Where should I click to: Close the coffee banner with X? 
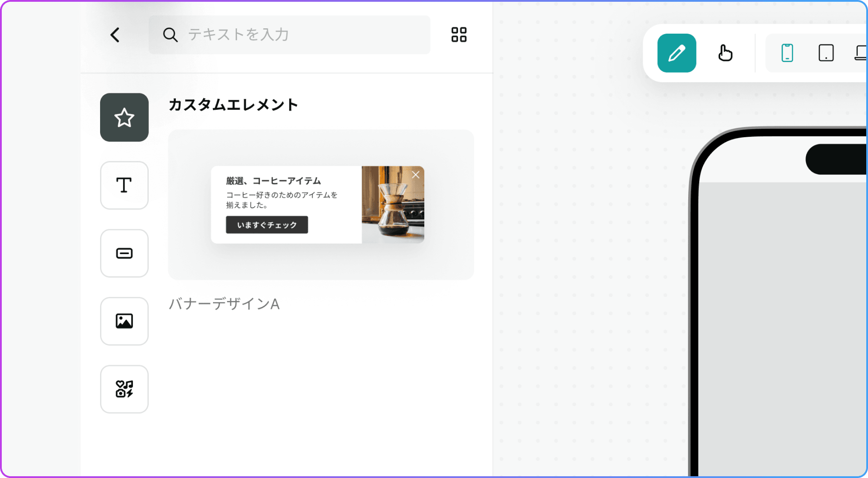pos(415,175)
